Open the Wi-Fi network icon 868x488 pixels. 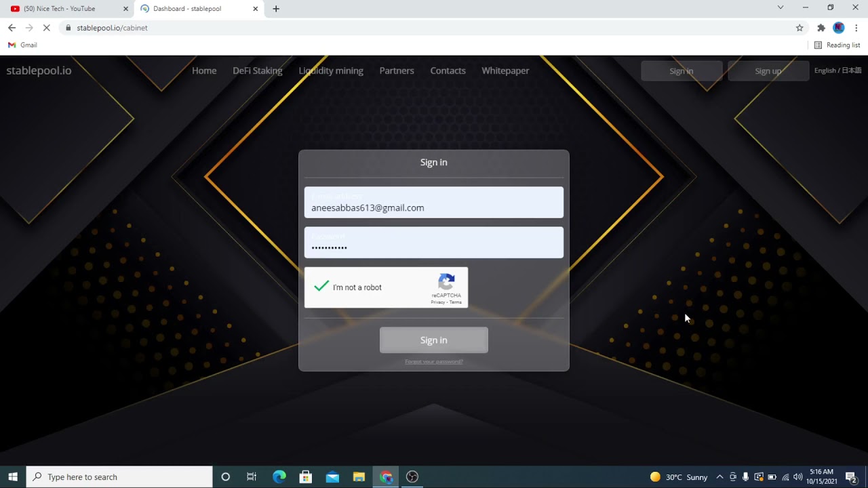pos(785,476)
